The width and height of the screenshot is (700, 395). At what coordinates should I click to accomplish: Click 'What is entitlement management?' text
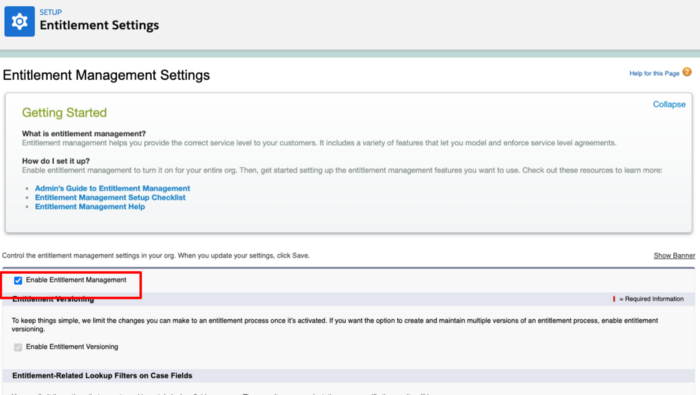click(x=84, y=133)
